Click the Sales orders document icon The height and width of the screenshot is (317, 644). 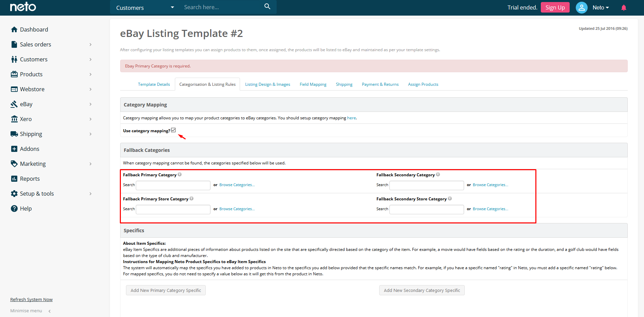coord(14,44)
